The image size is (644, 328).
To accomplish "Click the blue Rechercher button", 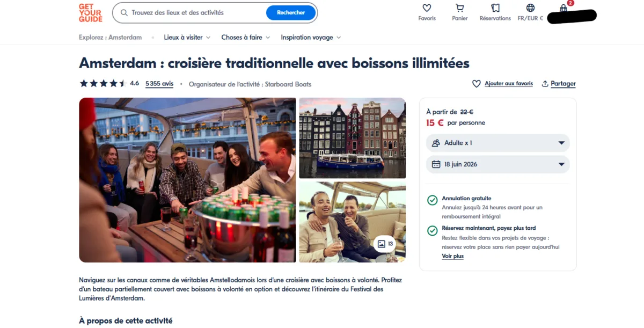I will [x=291, y=12].
